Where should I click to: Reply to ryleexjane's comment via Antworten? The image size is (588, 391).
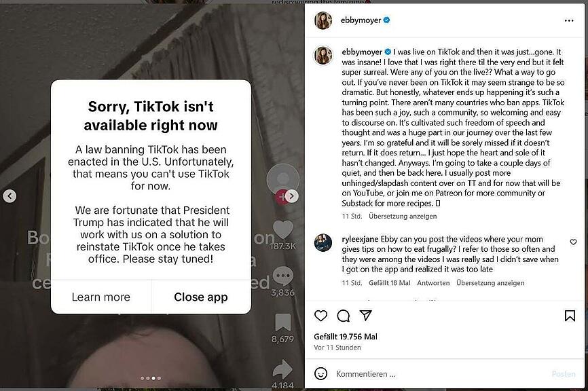click(x=433, y=283)
